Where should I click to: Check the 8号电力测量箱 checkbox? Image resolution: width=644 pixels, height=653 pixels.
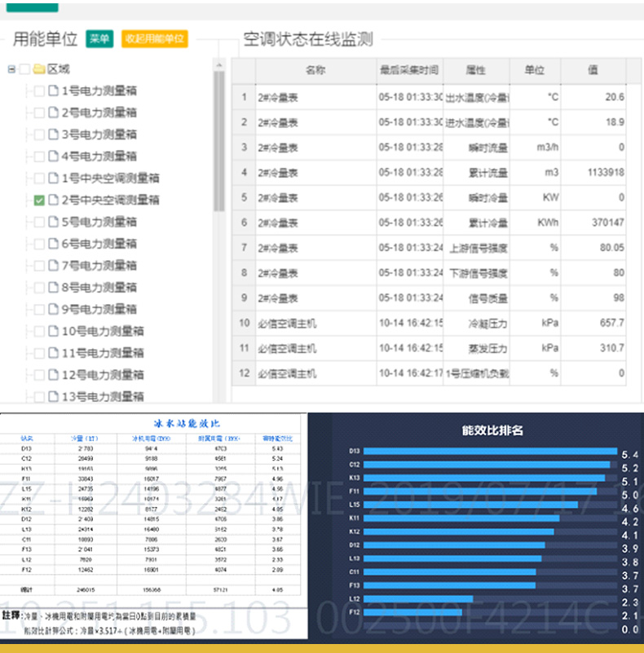coord(39,287)
